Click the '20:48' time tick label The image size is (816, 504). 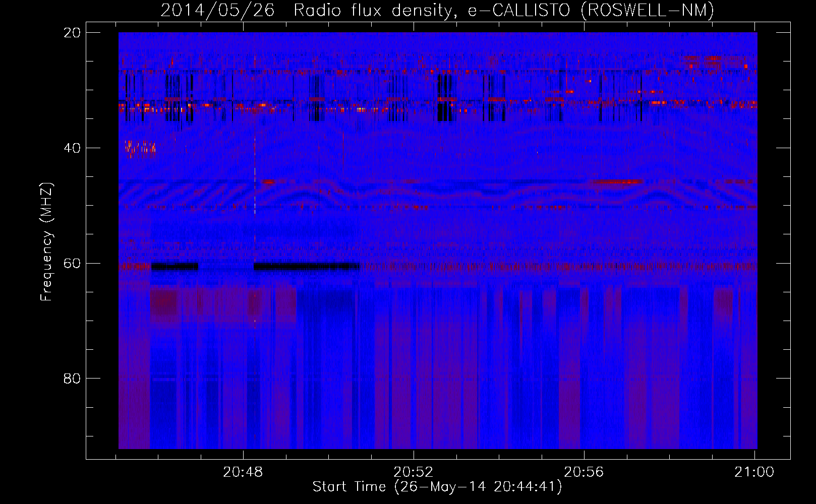(243, 472)
